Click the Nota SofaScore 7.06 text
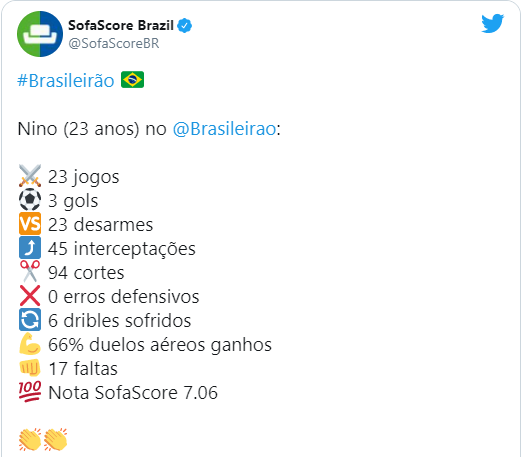The image size is (523, 457). tap(133, 393)
